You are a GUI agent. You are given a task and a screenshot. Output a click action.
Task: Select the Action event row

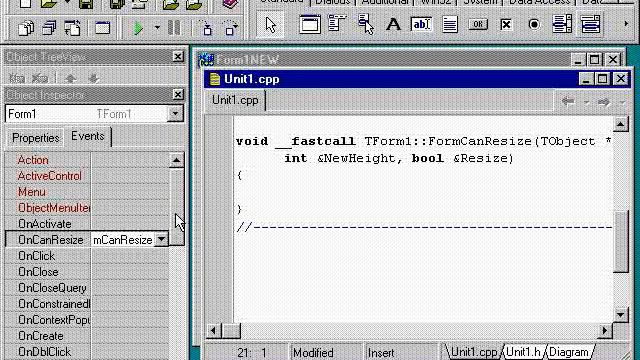[x=87, y=160]
